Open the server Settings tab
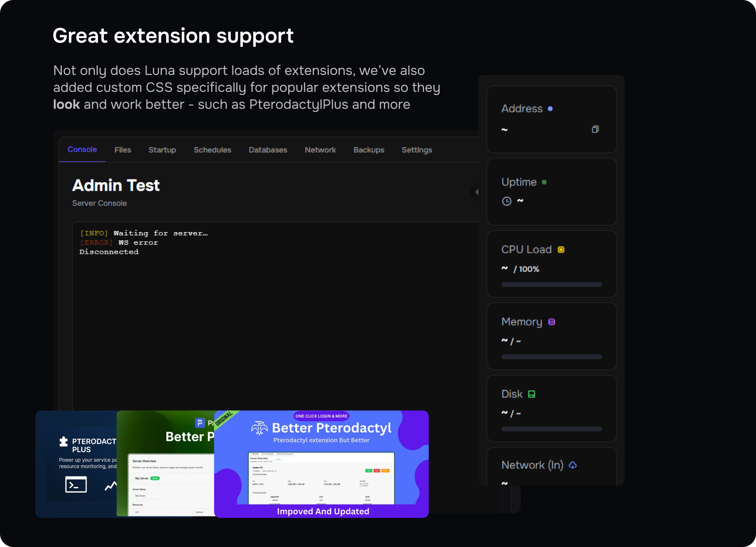The image size is (756, 547). 417,150
